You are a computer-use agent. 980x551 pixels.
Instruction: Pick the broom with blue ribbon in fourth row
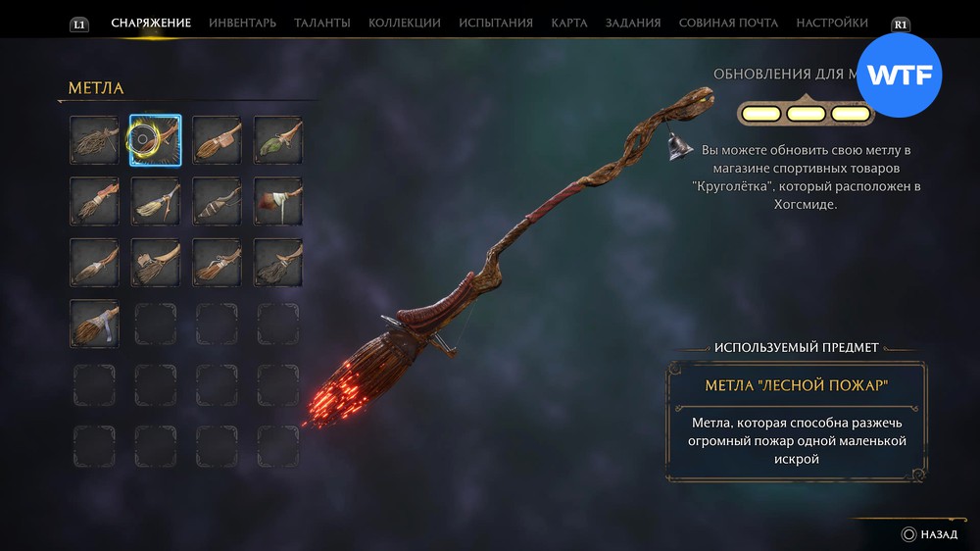(94, 324)
